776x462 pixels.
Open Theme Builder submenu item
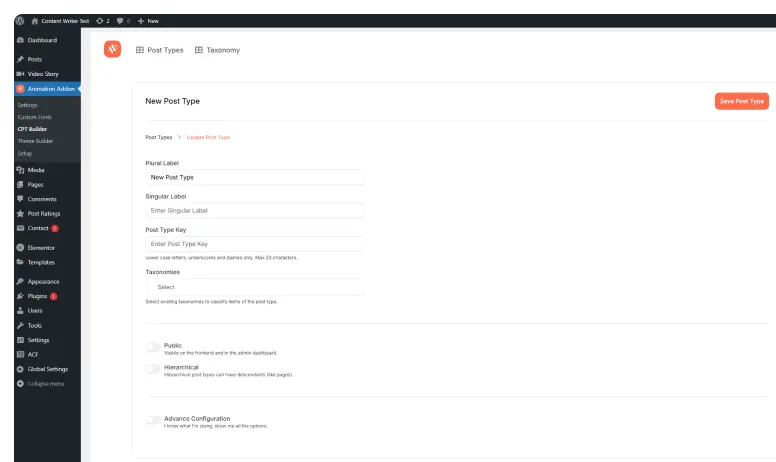click(x=35, y=141)
